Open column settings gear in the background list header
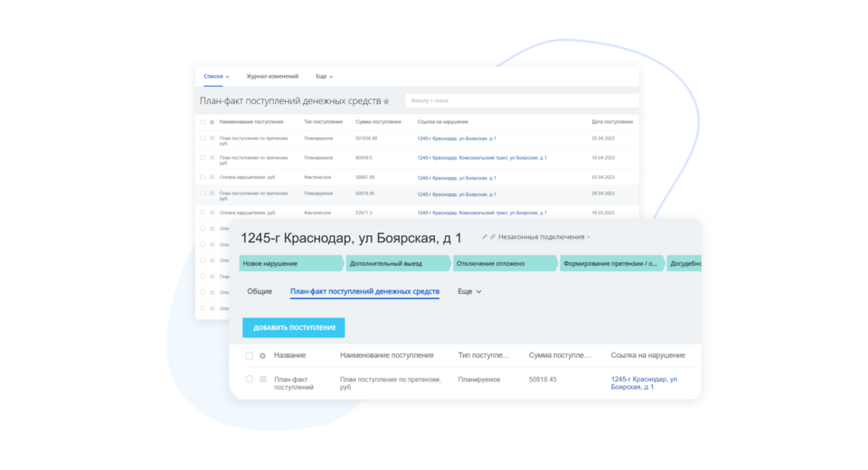This screenshot has width=868, height=470. 212,121
